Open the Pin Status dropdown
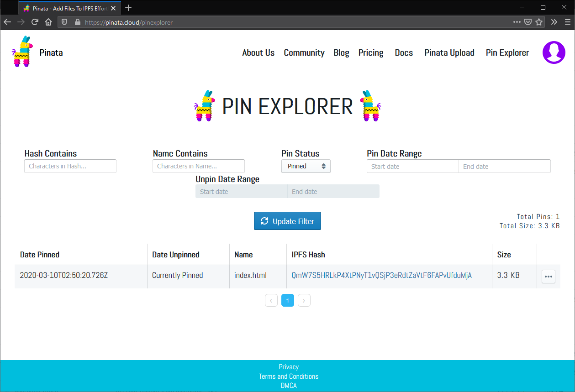The height and width of the screenshot is (392, 575). click(306, 166)
